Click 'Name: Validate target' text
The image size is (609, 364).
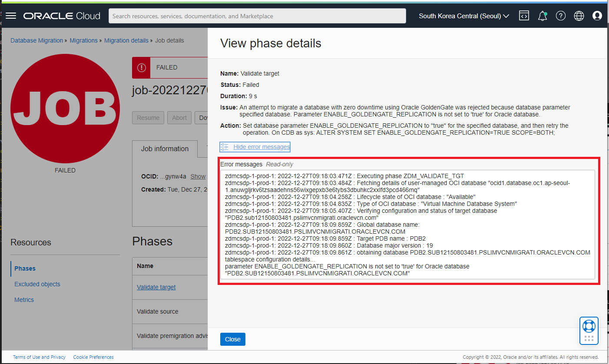pyautogui.click(x=250, y=73)
